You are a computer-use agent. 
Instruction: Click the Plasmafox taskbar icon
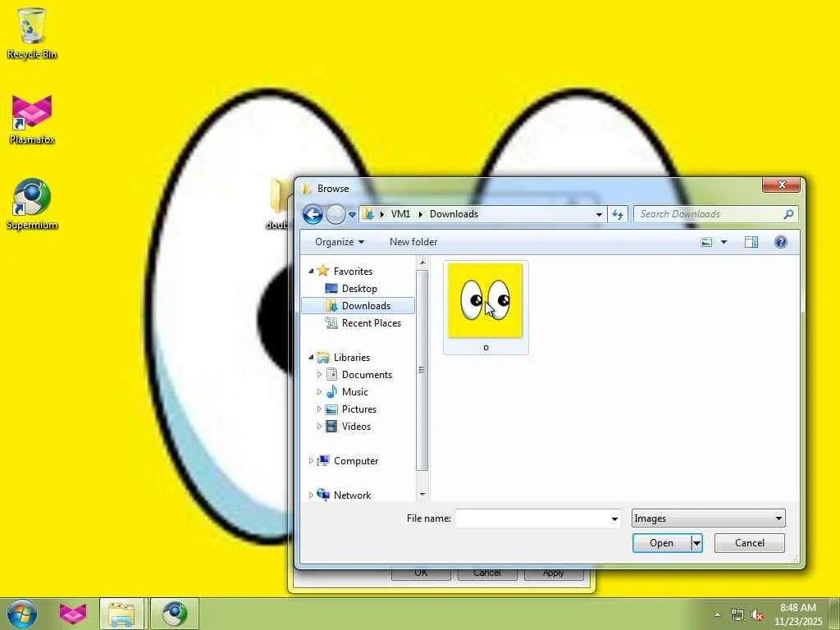pyautogui.click(x=73, y=614)
